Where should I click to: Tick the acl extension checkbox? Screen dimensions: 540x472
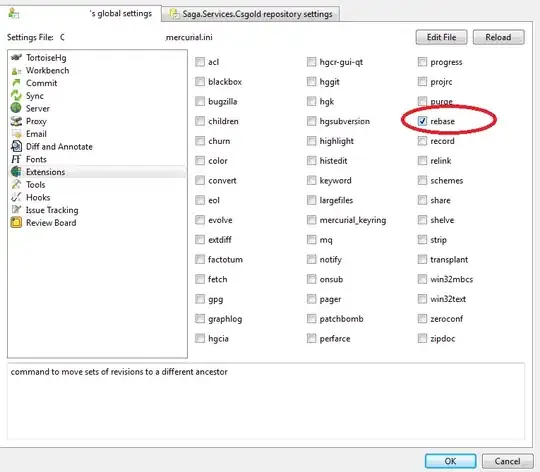click(x=200, y=62)
